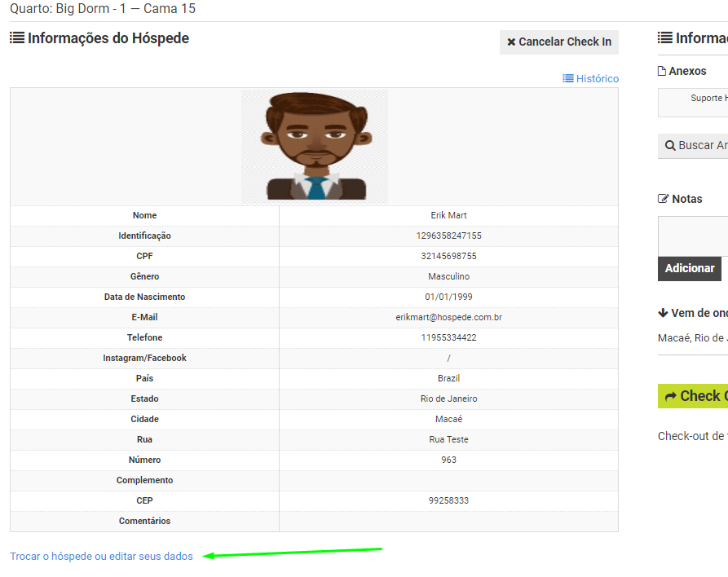Click the share arrow icon on Check Out

pos(670,396)
